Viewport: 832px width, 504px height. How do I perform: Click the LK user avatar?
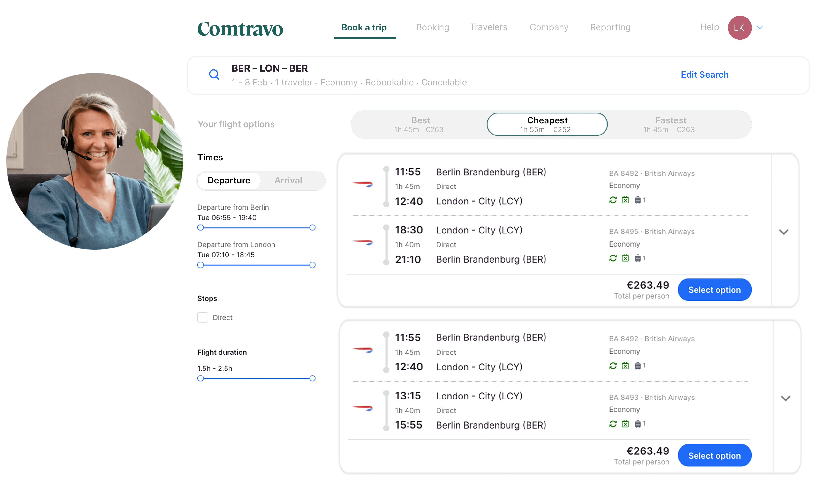740,28
